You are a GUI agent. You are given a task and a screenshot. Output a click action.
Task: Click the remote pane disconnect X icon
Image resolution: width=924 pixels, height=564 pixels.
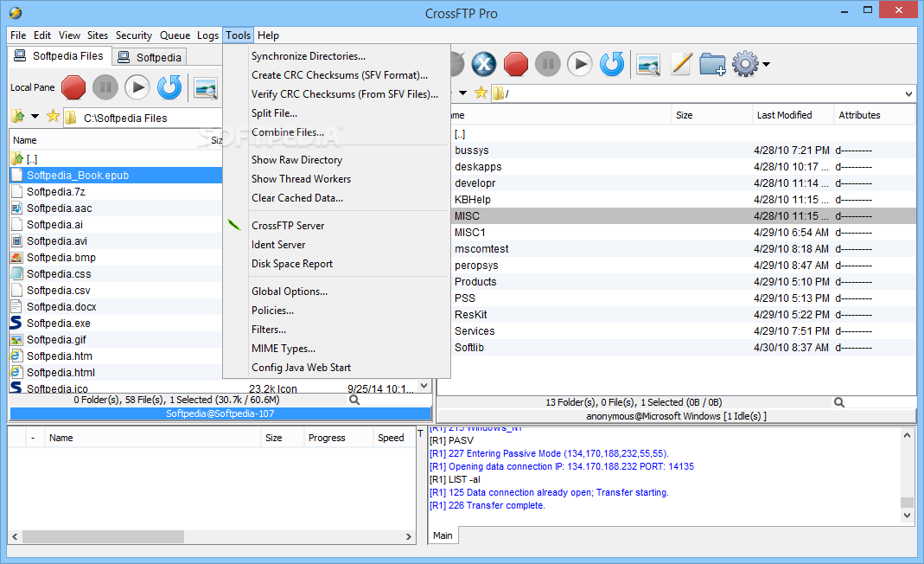(484, 64)
